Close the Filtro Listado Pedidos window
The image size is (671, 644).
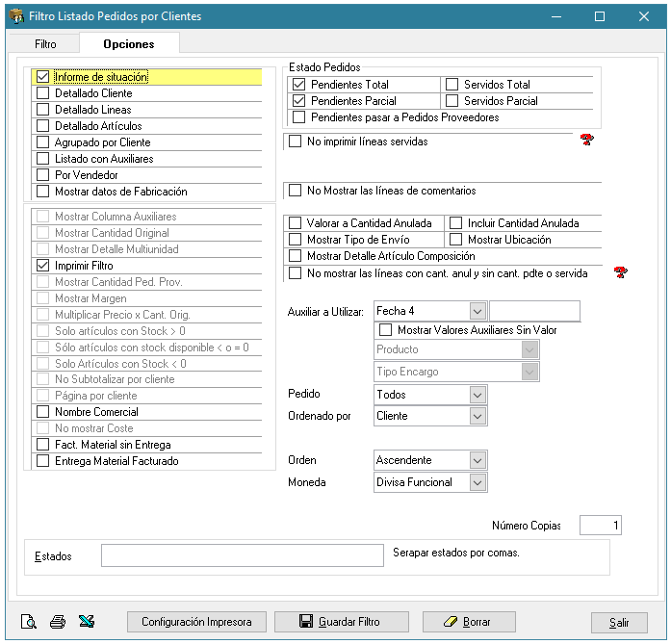(x=644, y=16)
